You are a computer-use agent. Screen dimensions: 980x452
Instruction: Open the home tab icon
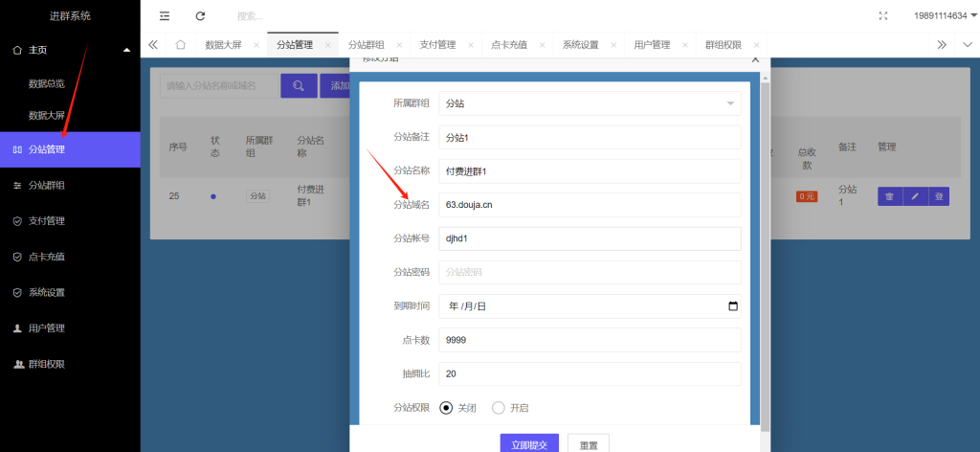tap(181, 45)
